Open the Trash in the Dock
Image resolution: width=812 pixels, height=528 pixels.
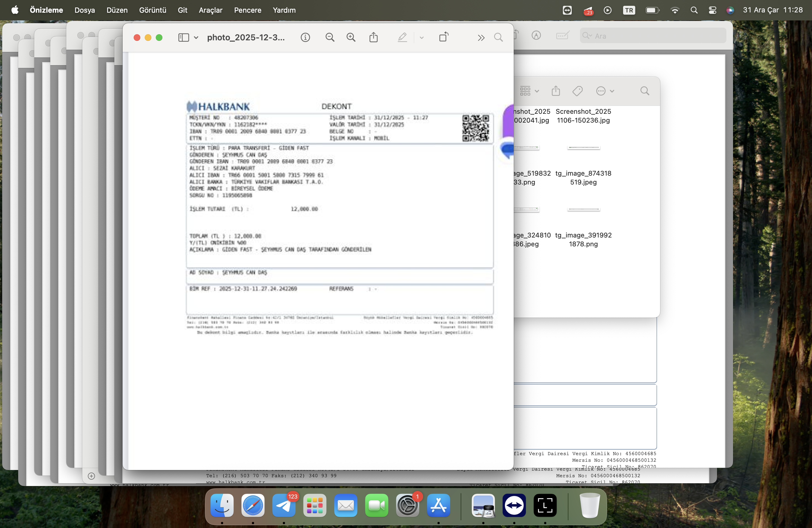tap(590, 505)
